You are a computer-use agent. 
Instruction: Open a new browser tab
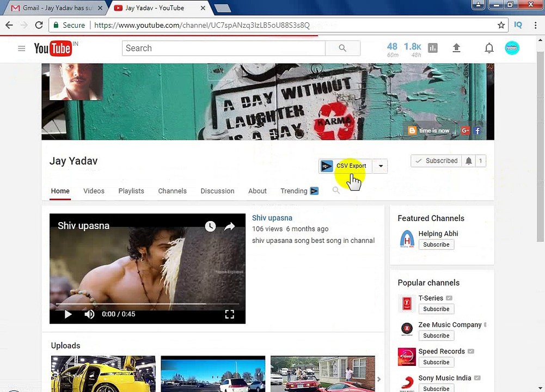(223, 8)
